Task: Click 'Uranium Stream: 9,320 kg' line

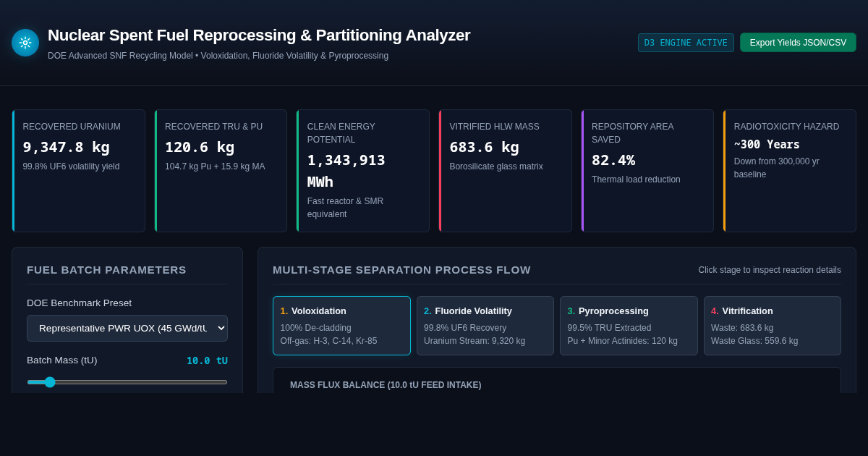Action: pos(475,341)
